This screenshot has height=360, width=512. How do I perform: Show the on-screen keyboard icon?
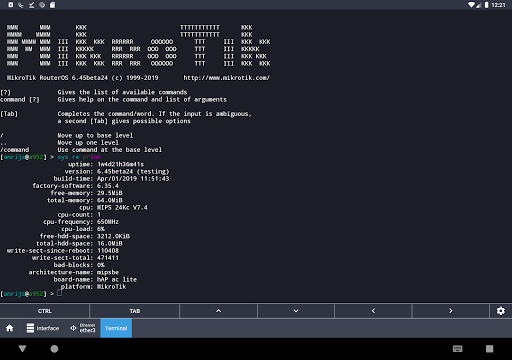click(458, 349)
